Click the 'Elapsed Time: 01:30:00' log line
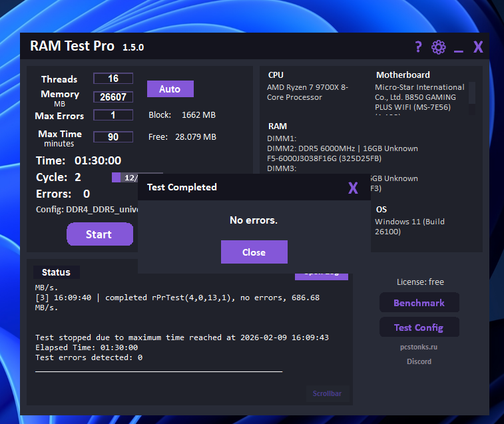504x424 pixels. pyautogui.click(x=87, y=347)
